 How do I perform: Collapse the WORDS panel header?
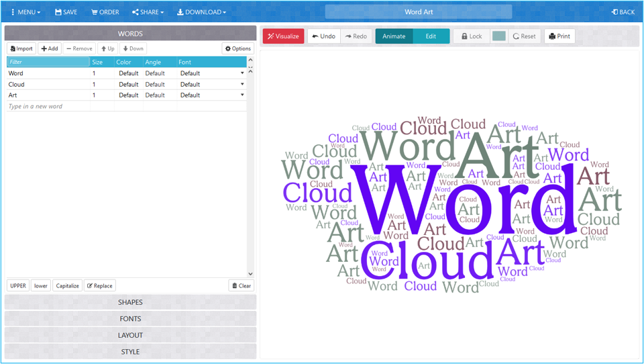[x=130, y=34]
